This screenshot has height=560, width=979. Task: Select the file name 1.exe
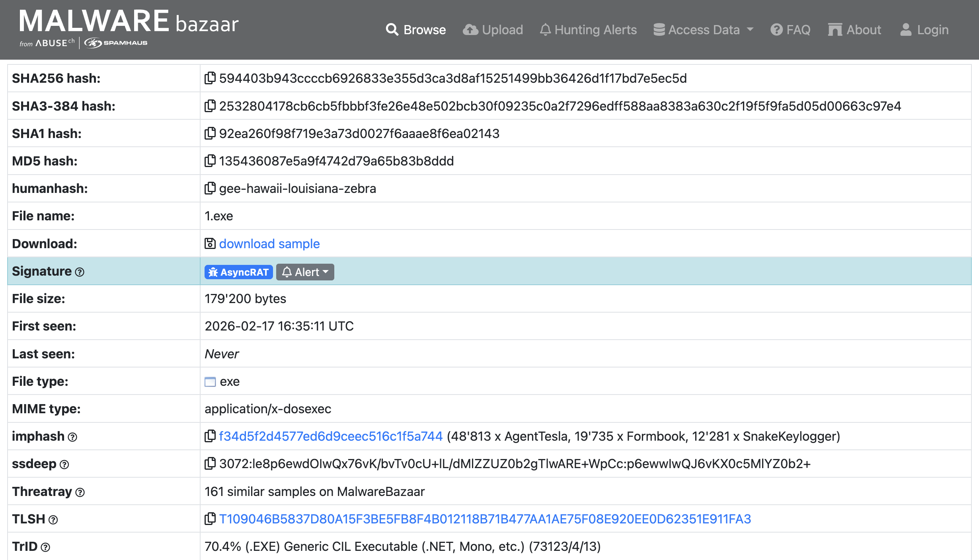tap(219, 216)
